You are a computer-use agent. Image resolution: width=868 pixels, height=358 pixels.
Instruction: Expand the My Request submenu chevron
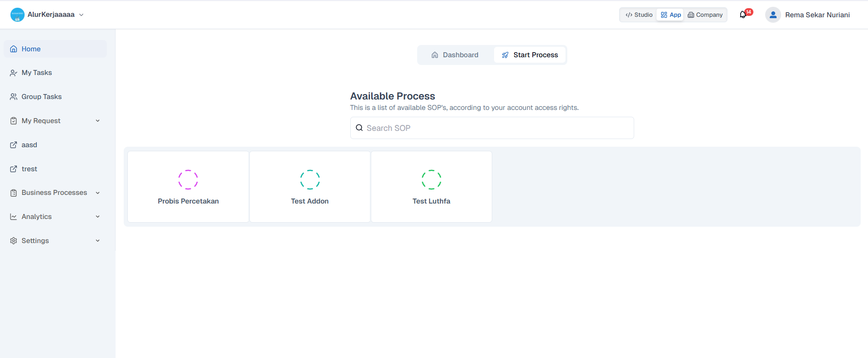[98, 121]
